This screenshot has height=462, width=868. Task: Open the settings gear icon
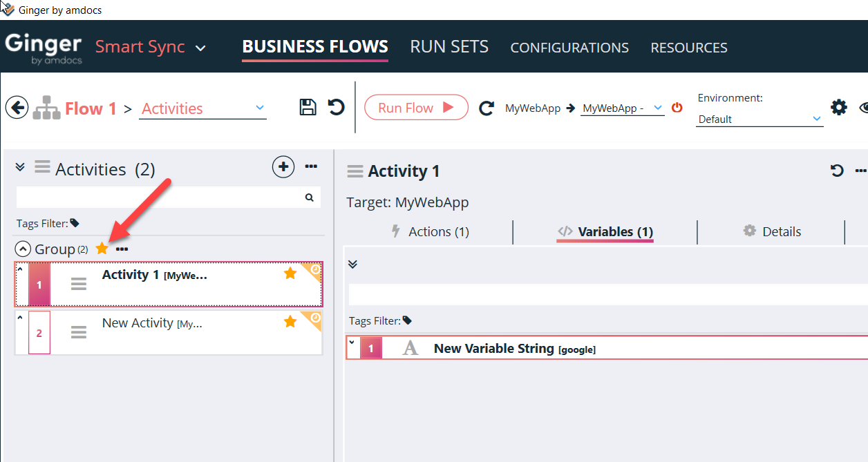(838, 107)
